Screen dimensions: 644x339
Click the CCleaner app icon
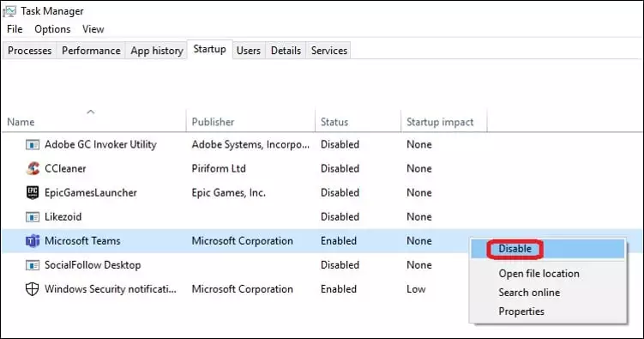coord(33,168)
